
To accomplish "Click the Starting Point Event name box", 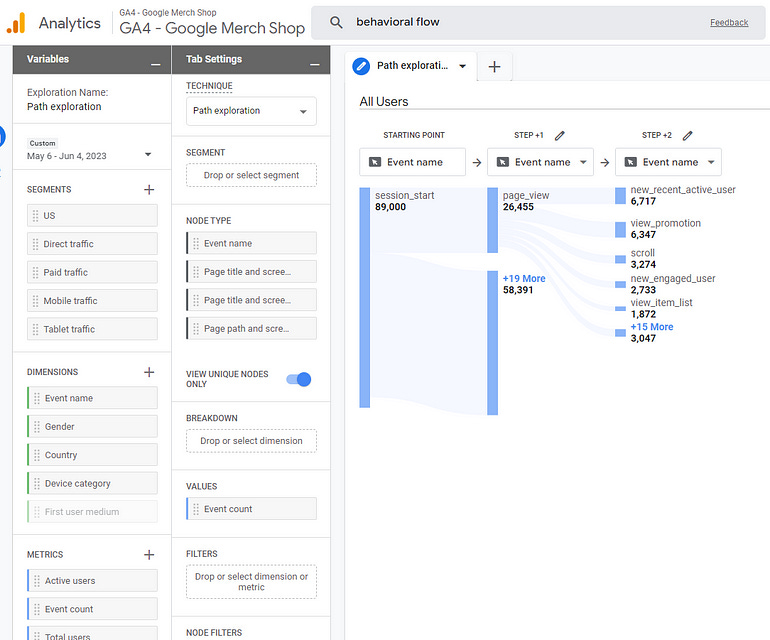I will point(412,162).
